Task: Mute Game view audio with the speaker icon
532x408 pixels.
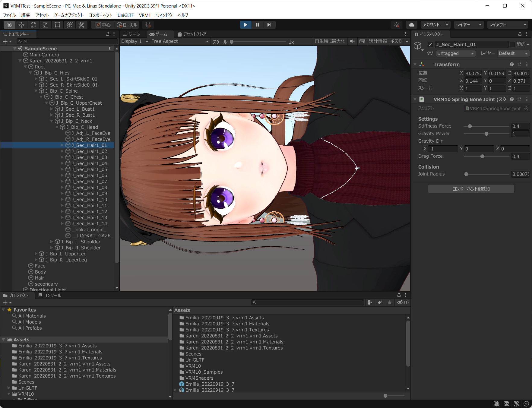Action: pyautogui.click(x=352, y=41)
